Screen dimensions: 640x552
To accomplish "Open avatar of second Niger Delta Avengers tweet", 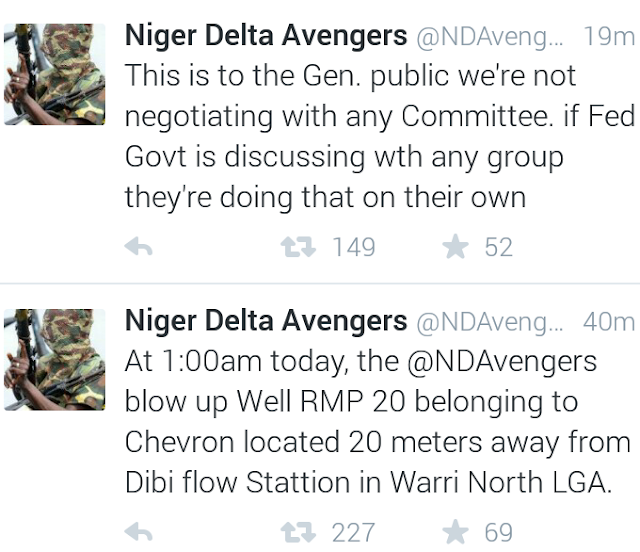I will 55,360.
